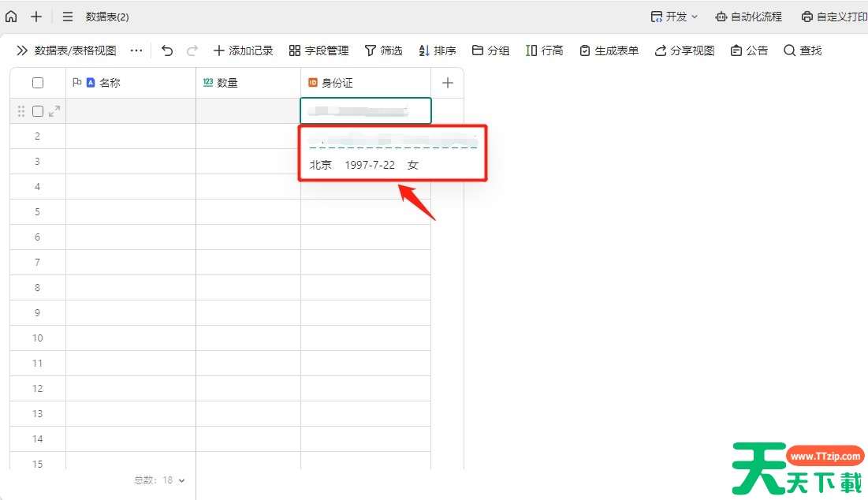Click 添加记录 to add a record
The width and height of the screenshot is (868, 500).
tap(243, 50)
